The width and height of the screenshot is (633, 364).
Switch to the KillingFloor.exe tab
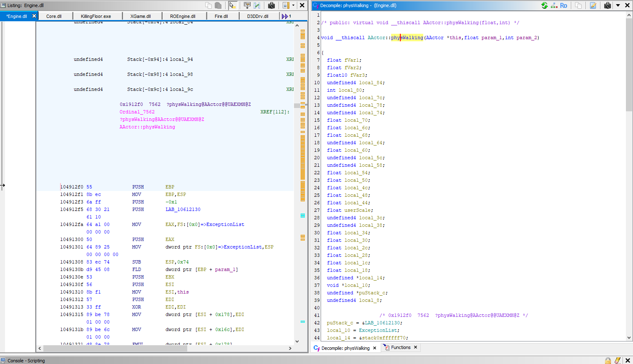(x=96, y=16)
